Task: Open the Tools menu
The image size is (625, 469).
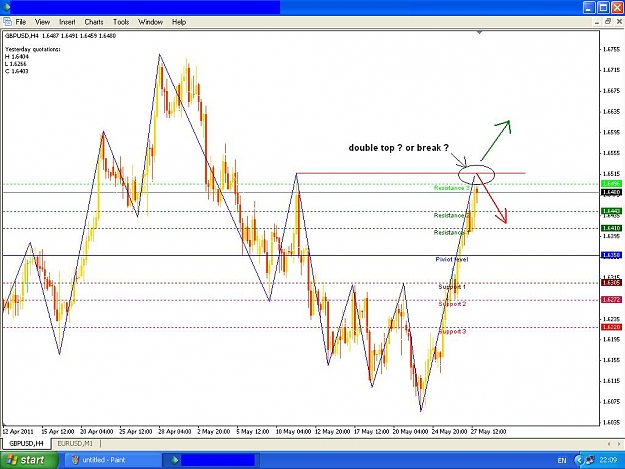Action: (x=121, y=22)
